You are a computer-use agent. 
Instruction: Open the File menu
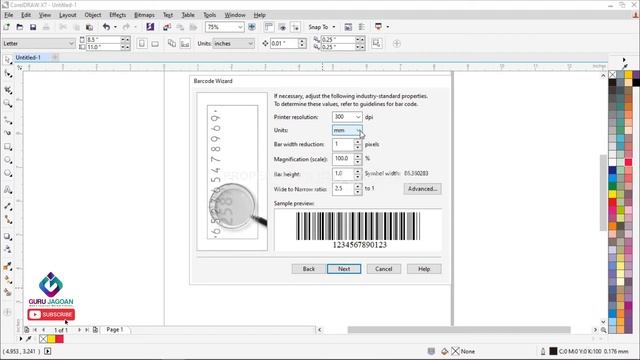9,15
